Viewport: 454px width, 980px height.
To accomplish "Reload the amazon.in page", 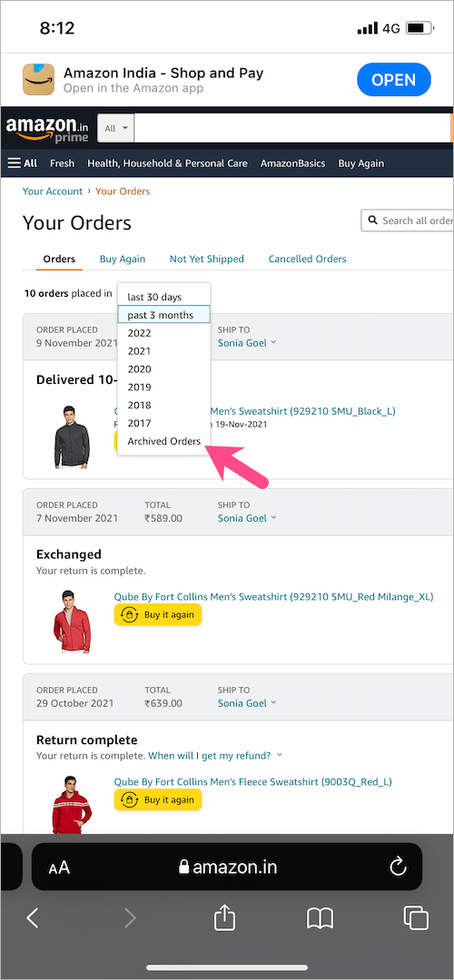I will coord(398,867).
